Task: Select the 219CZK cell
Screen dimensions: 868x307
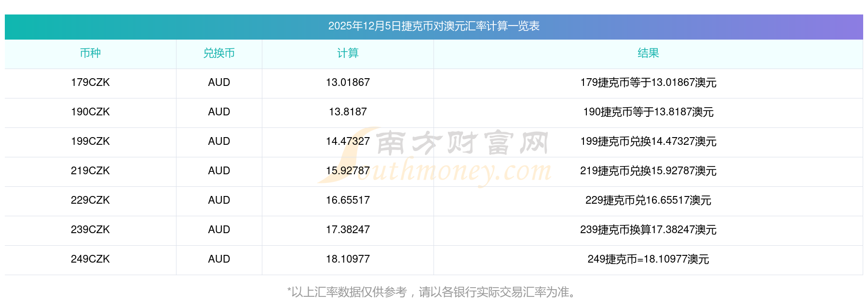Action: click(x=90, y=171)
